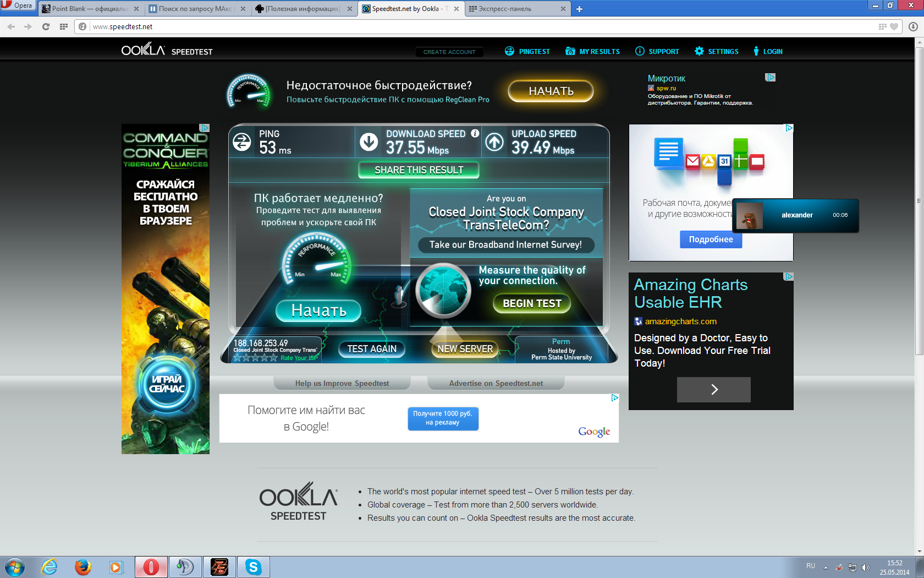Click LOGIN in the header
This screenshot has height=578, width=924.
click(x=768, y=51)
